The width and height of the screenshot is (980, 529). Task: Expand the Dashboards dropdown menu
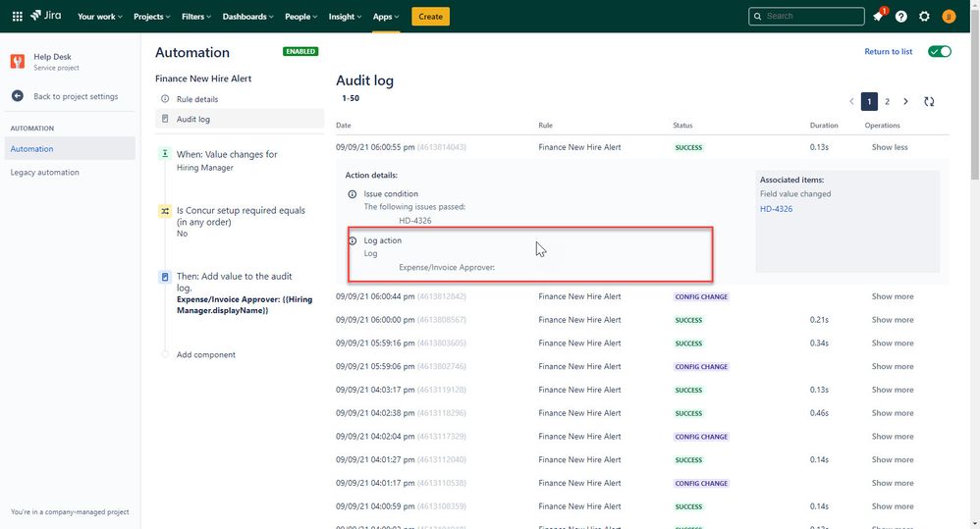[248, 17]
